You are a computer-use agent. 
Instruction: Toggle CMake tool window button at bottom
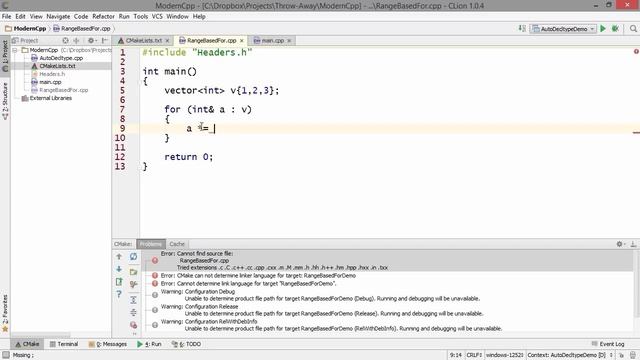[27, 344]
